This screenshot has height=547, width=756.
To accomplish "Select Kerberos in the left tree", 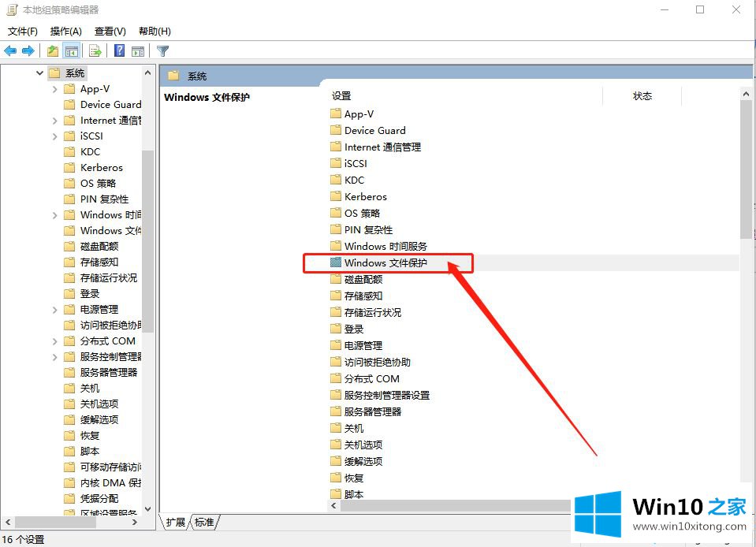I will (x=101, y=168).
